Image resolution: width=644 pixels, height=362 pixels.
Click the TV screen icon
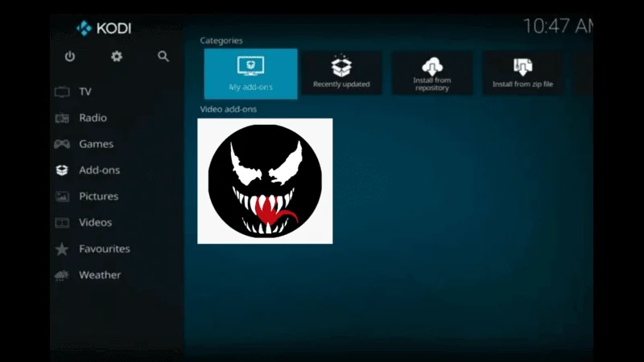(62, 92)
